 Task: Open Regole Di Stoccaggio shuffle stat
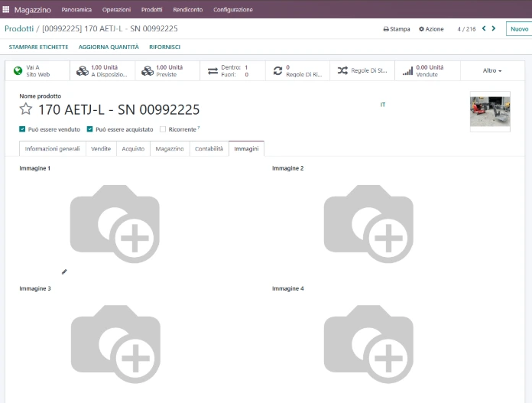[x=362, y=70]
